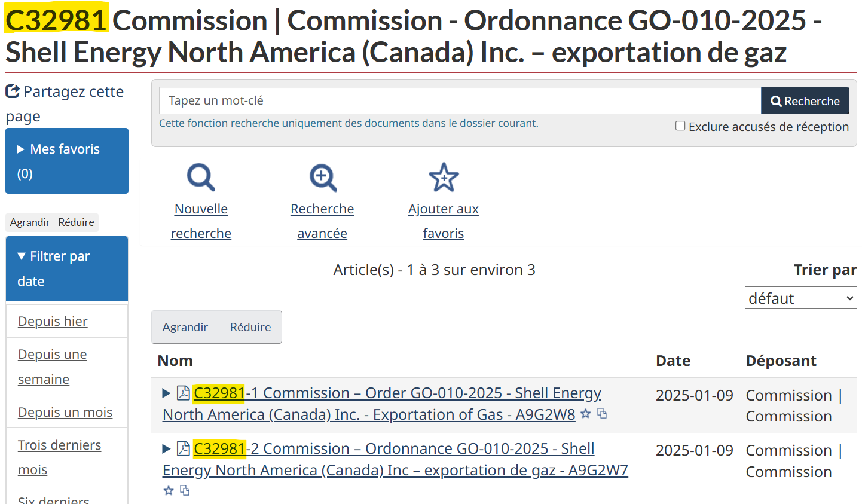Click the 2025-01-09 date in the C32981-1 row
This screenshot has height=504, width=862.
pyautogui.click(x=695, y=395)
